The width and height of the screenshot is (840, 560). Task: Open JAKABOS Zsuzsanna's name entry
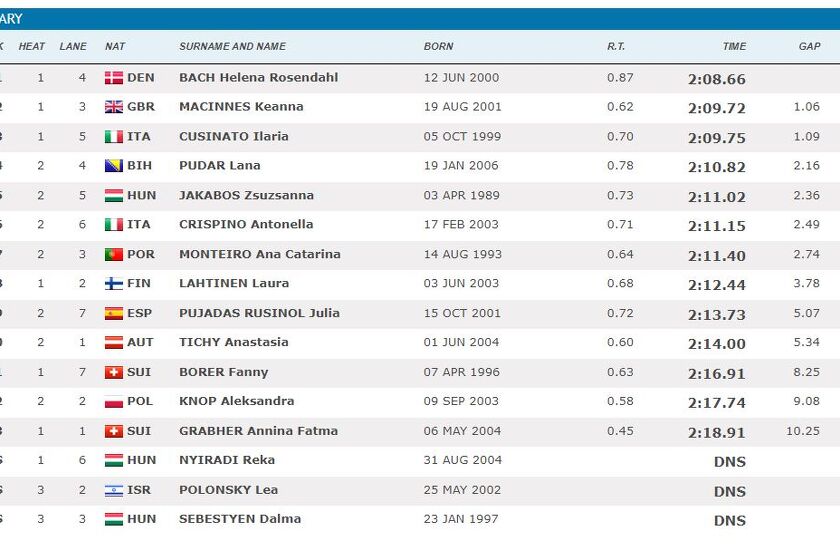246,196
